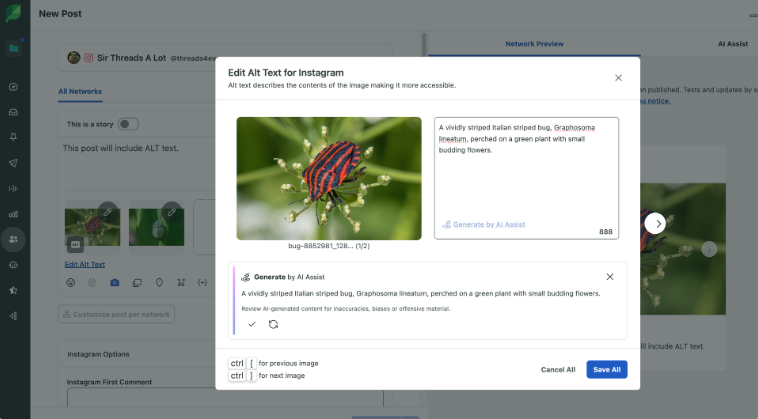
Task: Close the Edit Alt Text dialog
Action: pos(618,78)
